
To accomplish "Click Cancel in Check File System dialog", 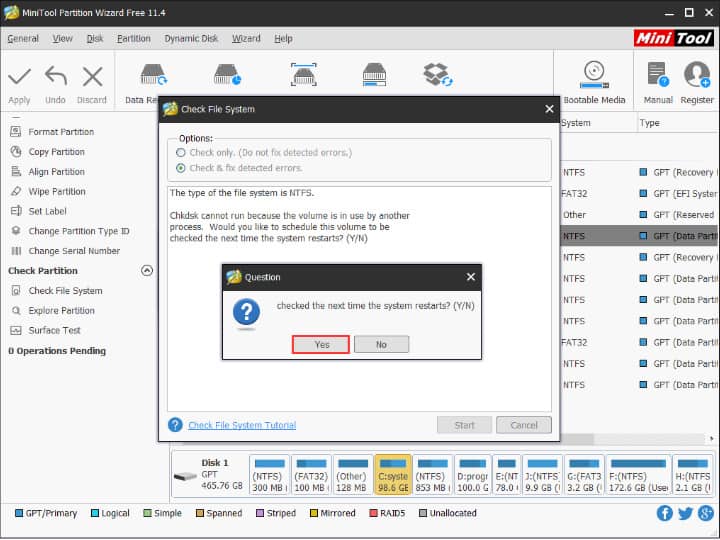I will (x=524, y=425).
